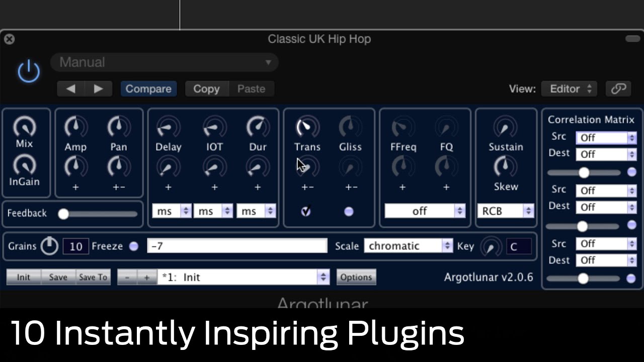Screen dimensions: 644x362
Task: Click the FQ + variation knob
Action: (446, 166)
